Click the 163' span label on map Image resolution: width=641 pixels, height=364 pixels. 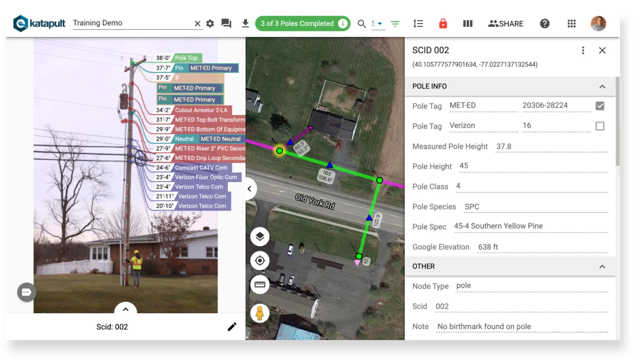pos(327,176)
